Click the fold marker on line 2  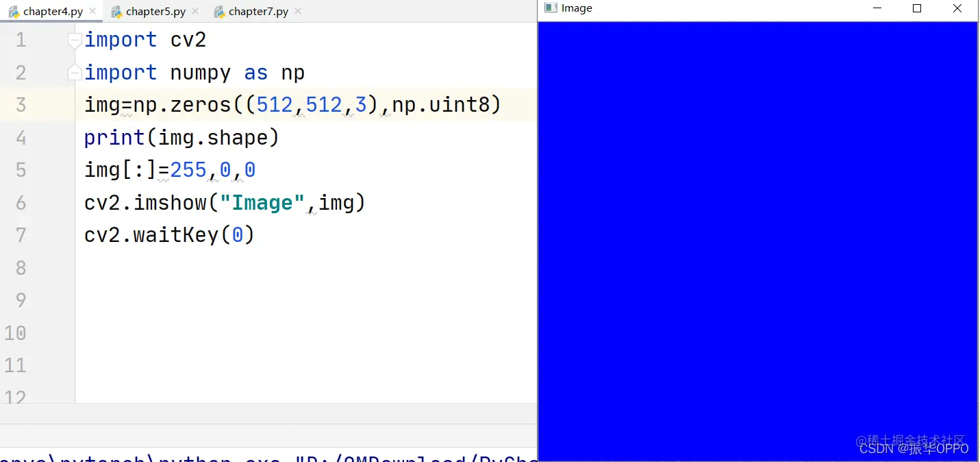75,73
